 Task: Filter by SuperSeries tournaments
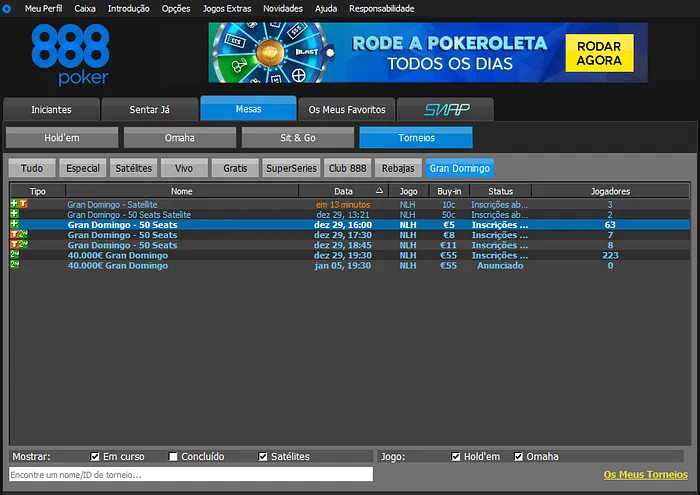[x=291, y=168]
